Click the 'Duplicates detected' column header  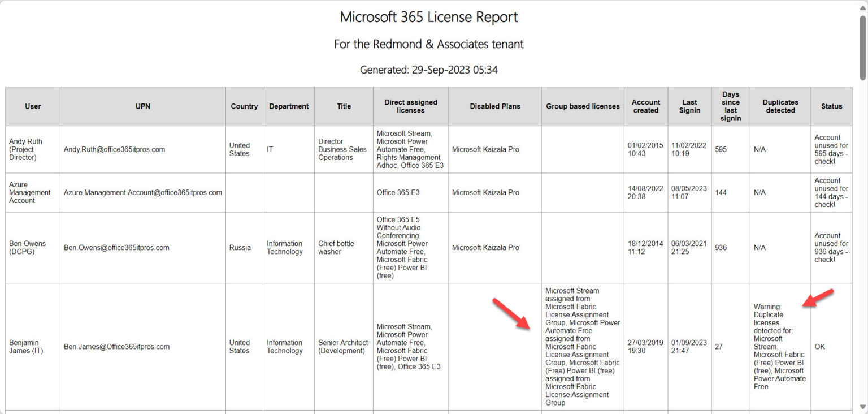click(x=780, y=106)
